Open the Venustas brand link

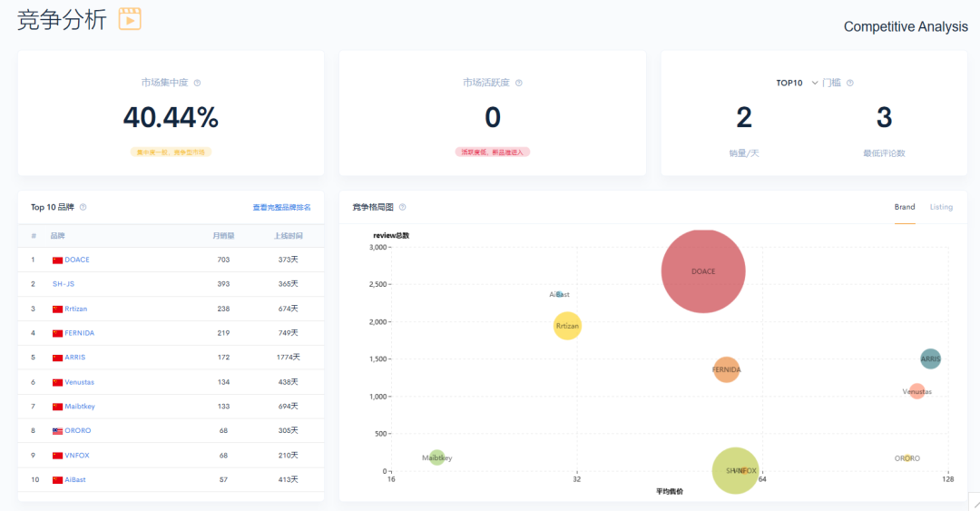coord(79,381)
